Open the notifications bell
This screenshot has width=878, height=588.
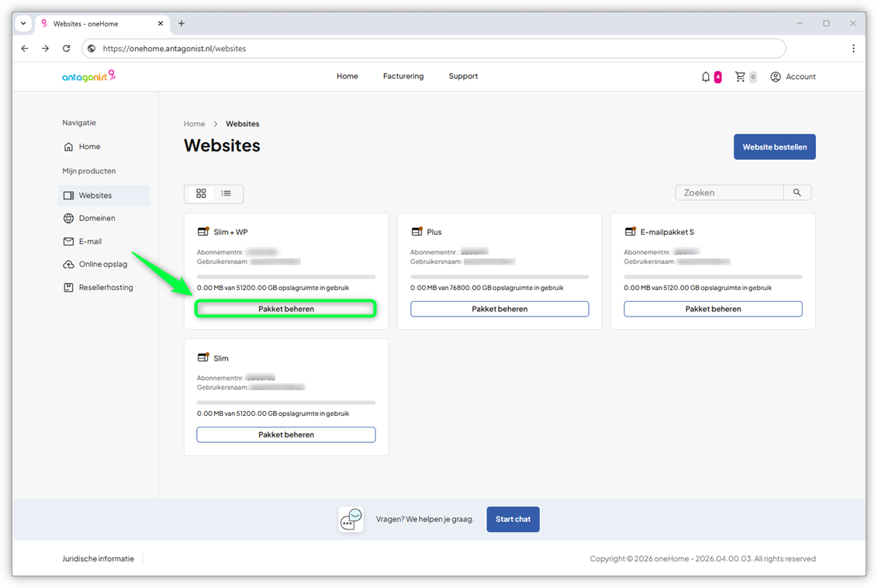(705, 76)
